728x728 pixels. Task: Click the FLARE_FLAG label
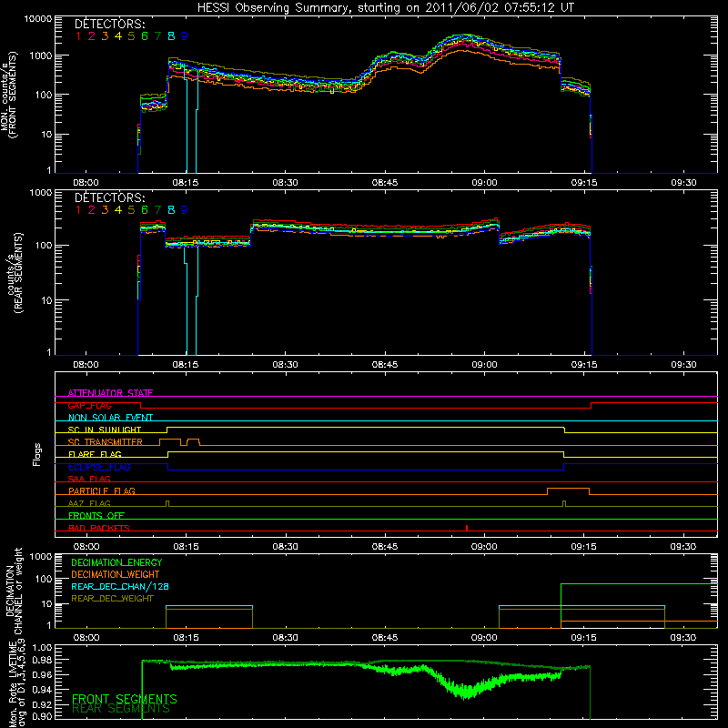[95, 454]
